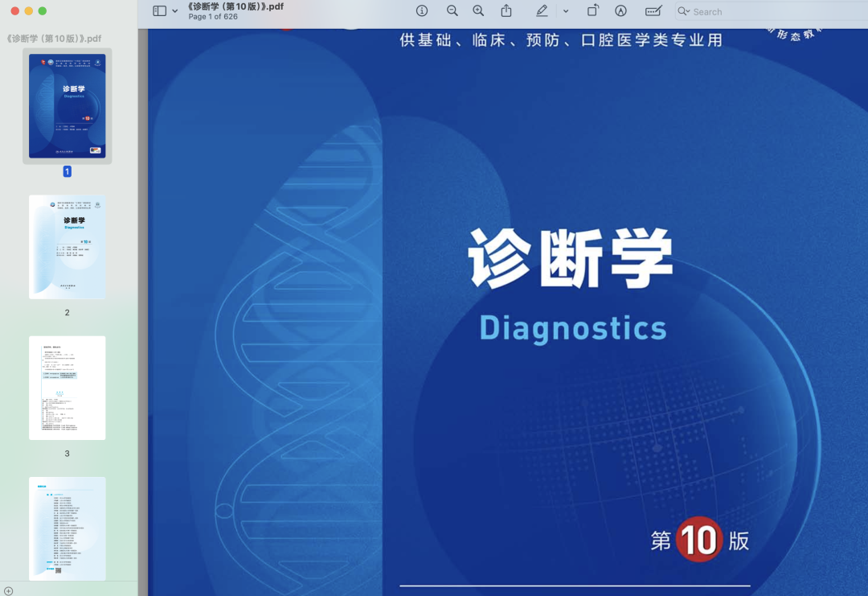Click the window title 《诊断学（第10版）》.pdf

tap(235, 6)
